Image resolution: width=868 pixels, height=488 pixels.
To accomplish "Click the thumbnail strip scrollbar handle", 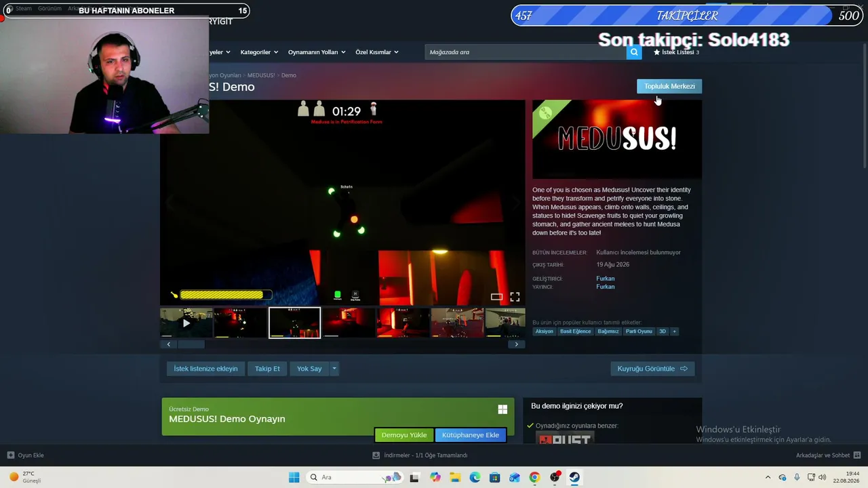I will click(191, 344).
